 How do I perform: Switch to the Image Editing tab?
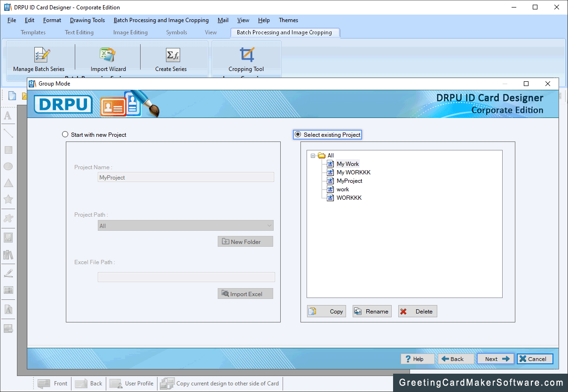click(x=130, y=32)
